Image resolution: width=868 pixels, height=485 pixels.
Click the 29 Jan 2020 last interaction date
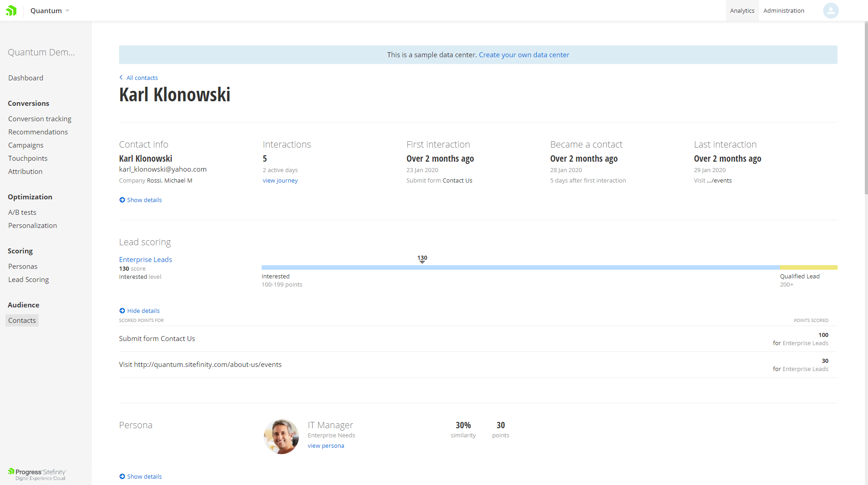[709, 170]
